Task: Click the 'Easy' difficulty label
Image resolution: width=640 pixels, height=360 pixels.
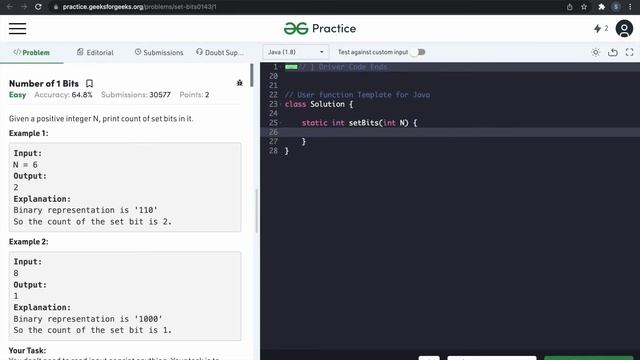Action: click(x=18, y=95)
